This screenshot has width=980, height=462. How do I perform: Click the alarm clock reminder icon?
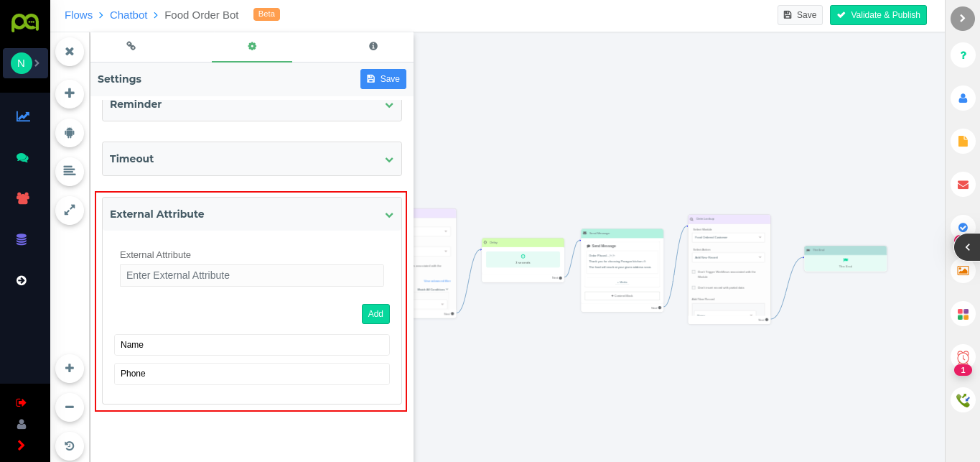[x=963, y=357]
